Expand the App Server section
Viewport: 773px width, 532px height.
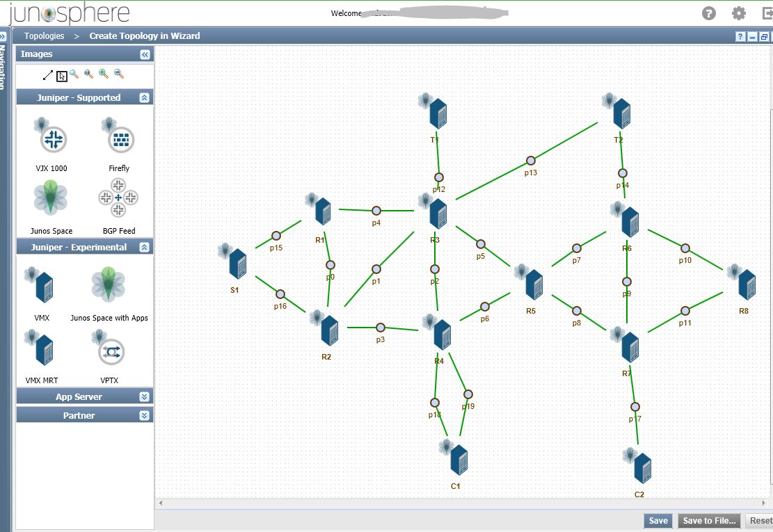click(x=144, y=396)
